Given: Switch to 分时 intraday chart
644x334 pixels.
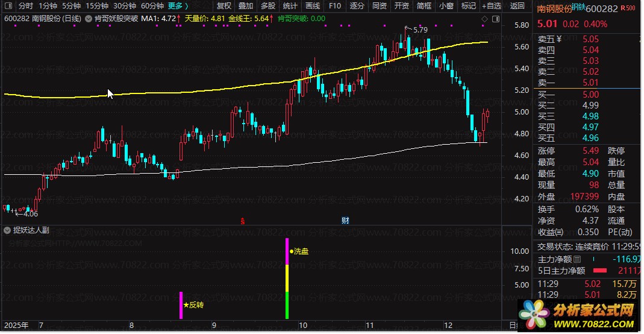Looking at the screenshot, I should tap(25, 6).
